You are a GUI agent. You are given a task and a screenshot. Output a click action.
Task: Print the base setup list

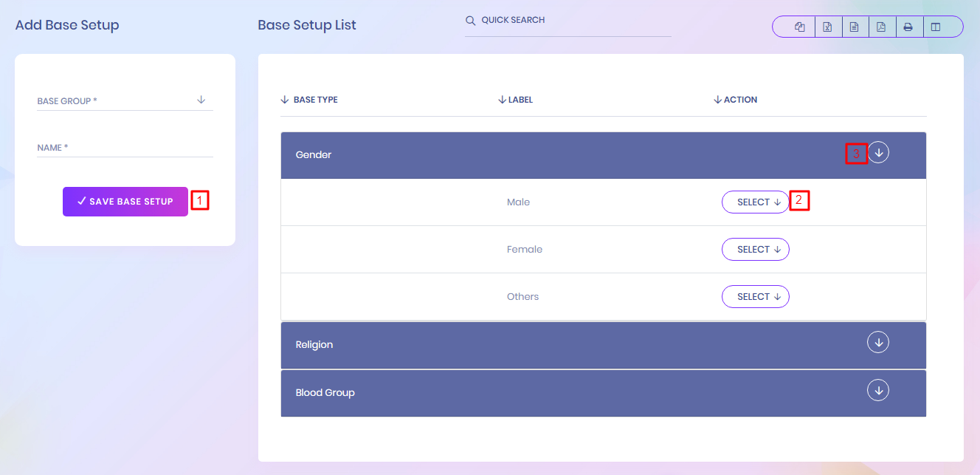(908, 27)
